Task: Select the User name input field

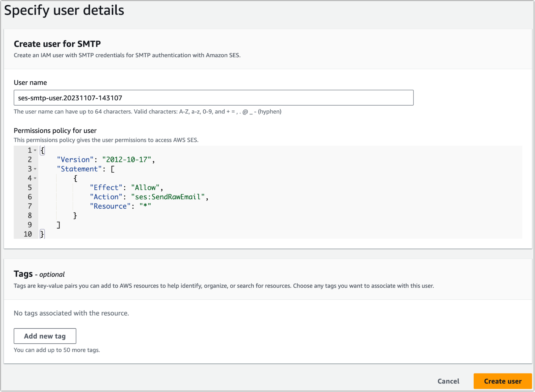Action: click(x=213, y=98)
